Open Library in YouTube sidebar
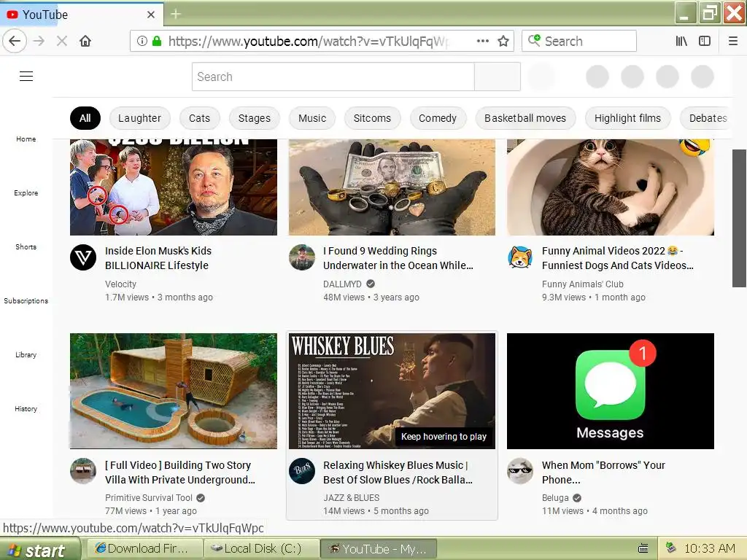 click(26, 355)
